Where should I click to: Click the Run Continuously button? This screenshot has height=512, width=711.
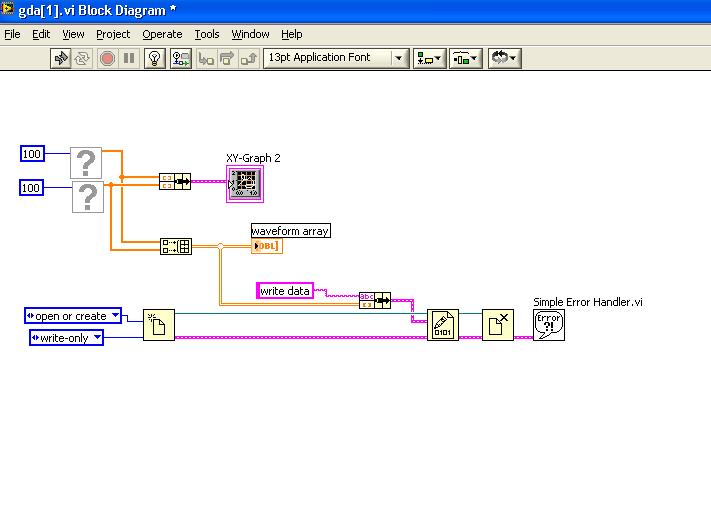click(x=82, y=58)
